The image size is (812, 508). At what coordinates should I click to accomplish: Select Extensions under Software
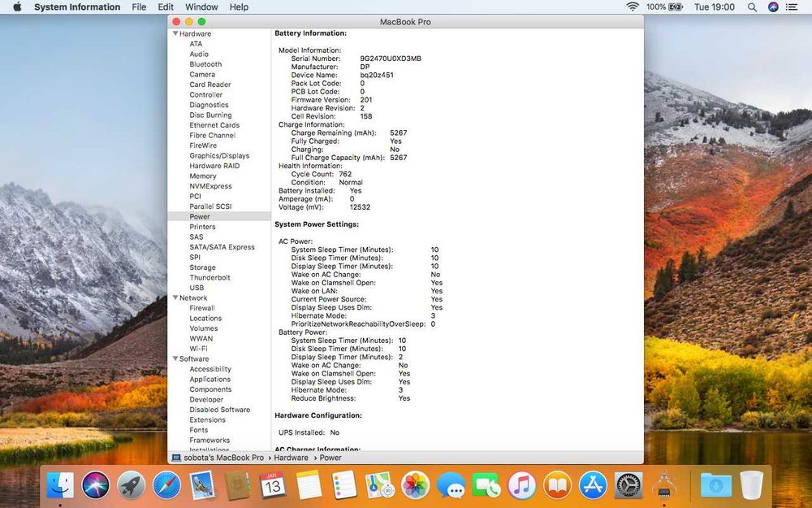click(x=208, y=420)
